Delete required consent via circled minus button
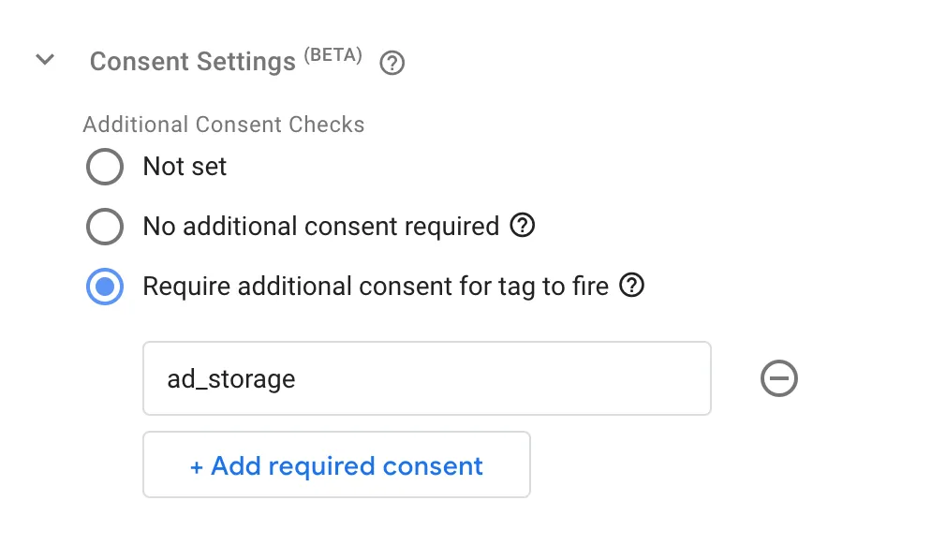The width and height of the screenshot is (946, 560). tap(779, 378)
